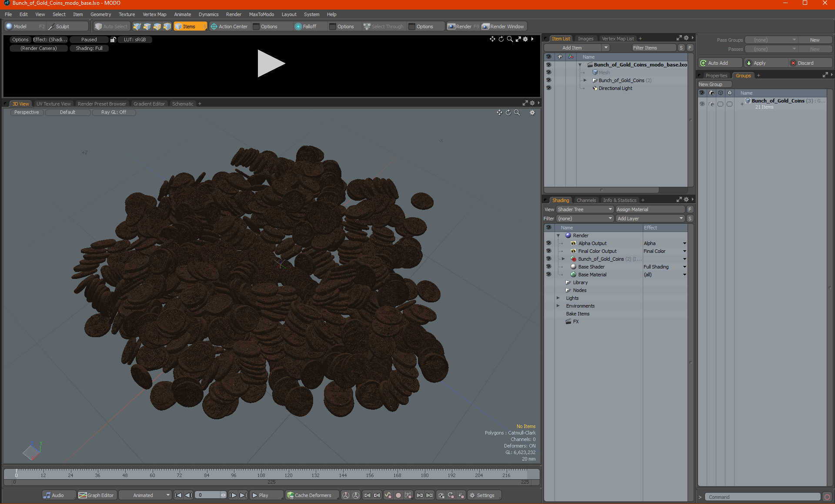Collapse Render node in Shader Tree
Screen dimensions: 835x504
[558, 235]
